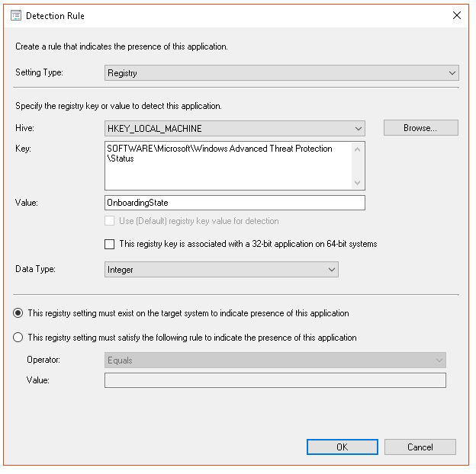Click the rule Value field at bottom
This screenshot has width=476, height=474.
point(275,380)
